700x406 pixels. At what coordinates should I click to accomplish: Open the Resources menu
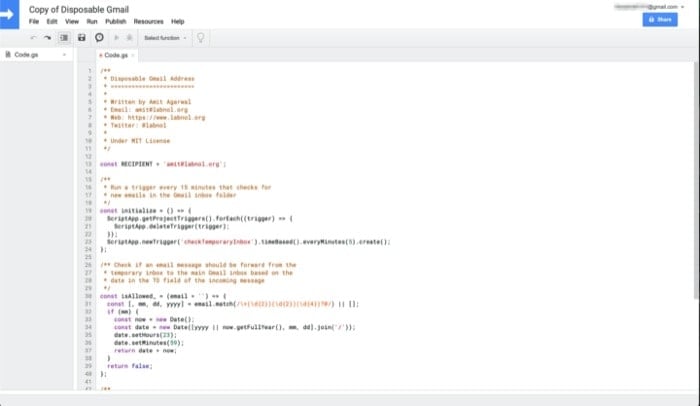148,21
